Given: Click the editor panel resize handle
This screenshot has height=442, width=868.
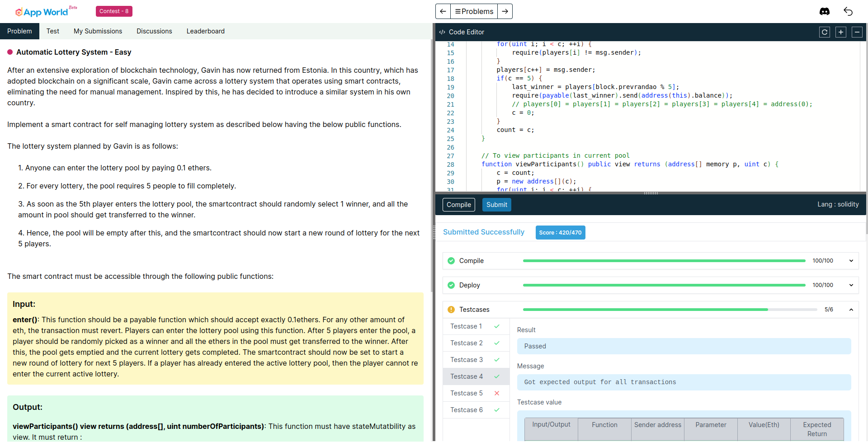Looking at the screenshot, I should (x=651, y=193).
